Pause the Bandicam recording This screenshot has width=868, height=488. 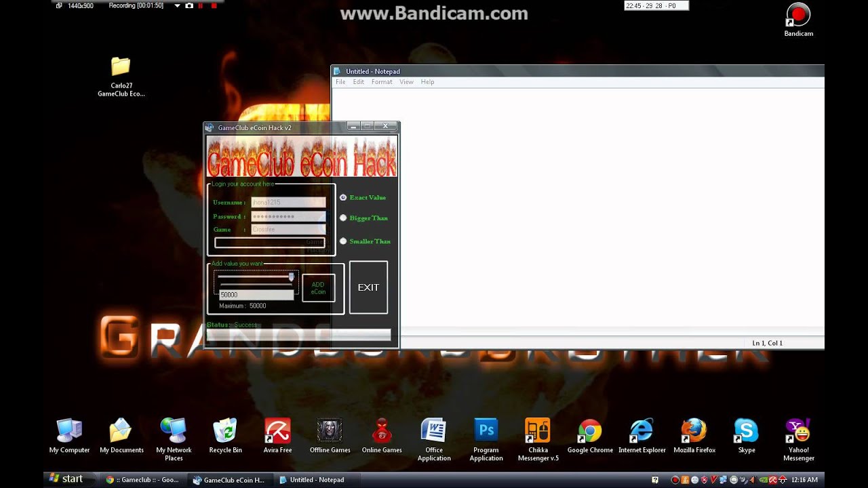[x=201, y=5]
